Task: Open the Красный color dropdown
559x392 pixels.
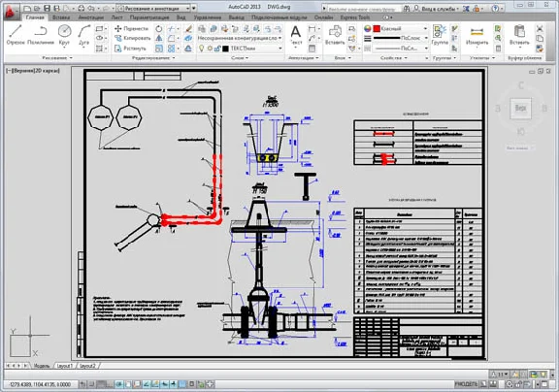Action: 401,28
